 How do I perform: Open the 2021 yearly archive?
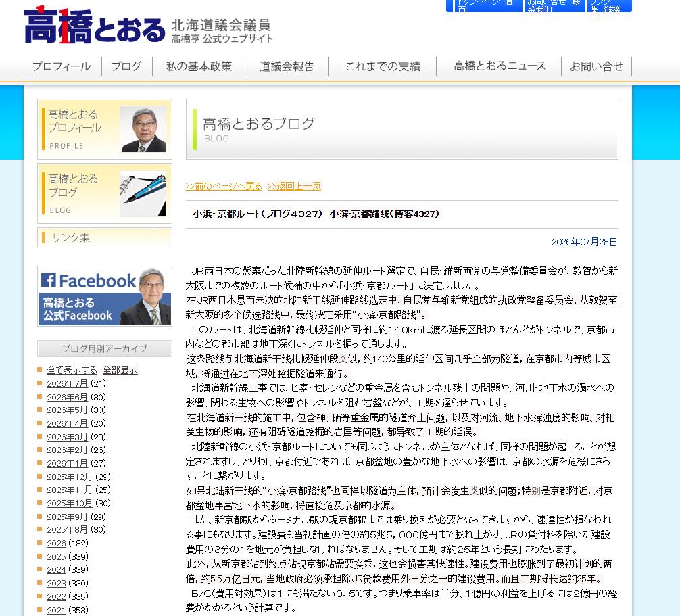point(56,610)
